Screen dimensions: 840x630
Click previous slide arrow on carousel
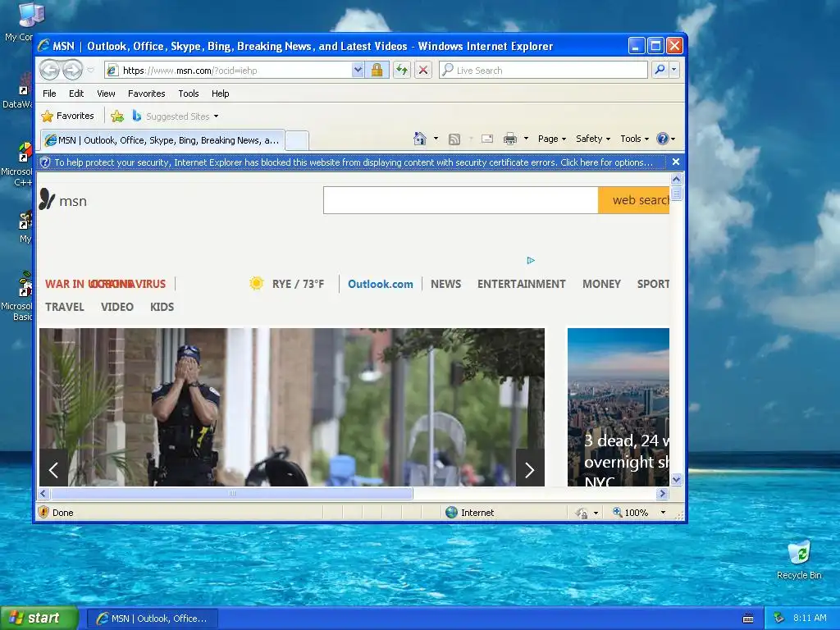point(53,470)
